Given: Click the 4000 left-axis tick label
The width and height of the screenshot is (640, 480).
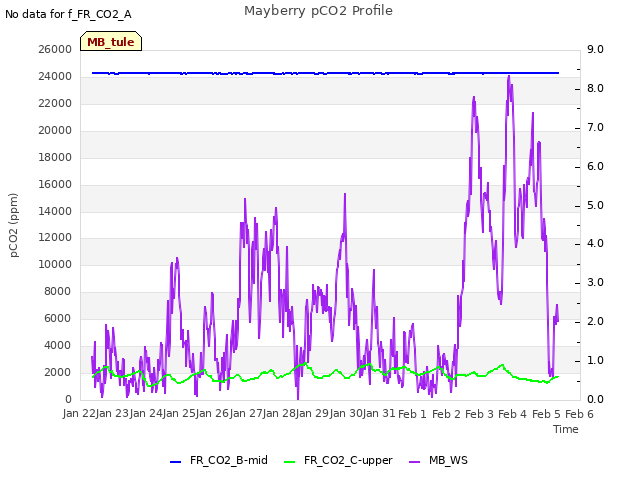Looking at the screenshot, I should pyautogui.click(x=58, y=345).
